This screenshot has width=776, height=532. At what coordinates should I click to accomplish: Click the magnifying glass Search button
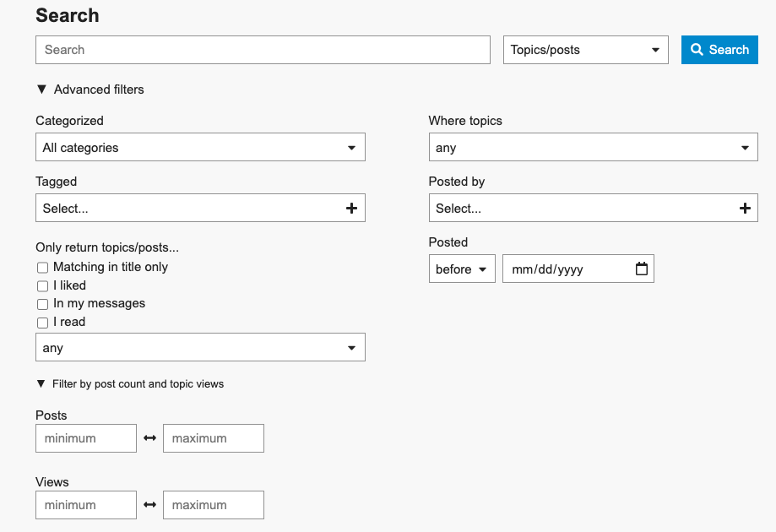(719, 50)
